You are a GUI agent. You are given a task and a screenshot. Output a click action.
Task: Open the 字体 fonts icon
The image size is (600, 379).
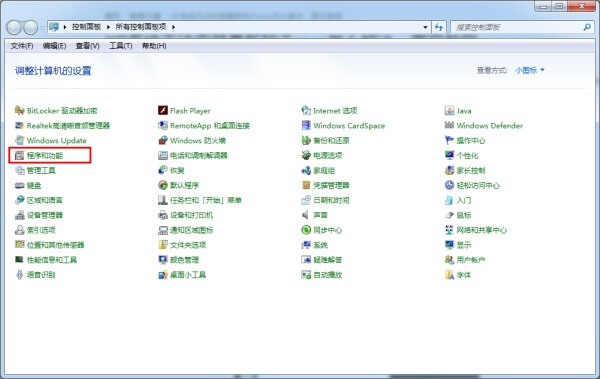[449, 275]
